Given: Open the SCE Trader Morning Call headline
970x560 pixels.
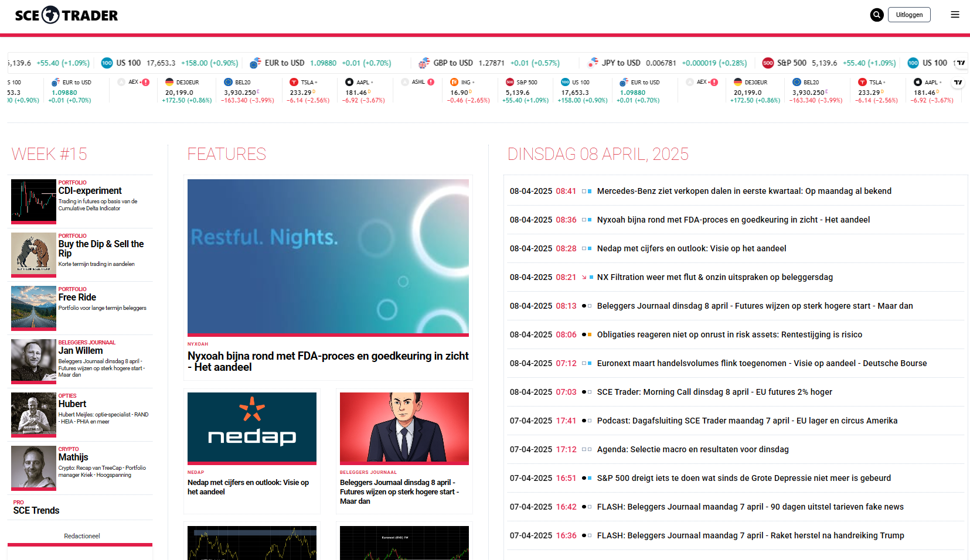Looking at the screenshot, I should (x=714, y=392).
